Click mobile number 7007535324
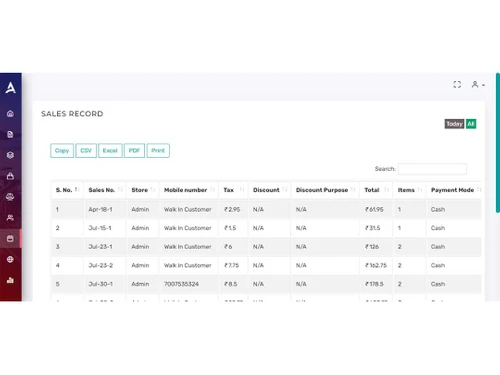Viewport: 500px width, 375px height. coord(181,284)
